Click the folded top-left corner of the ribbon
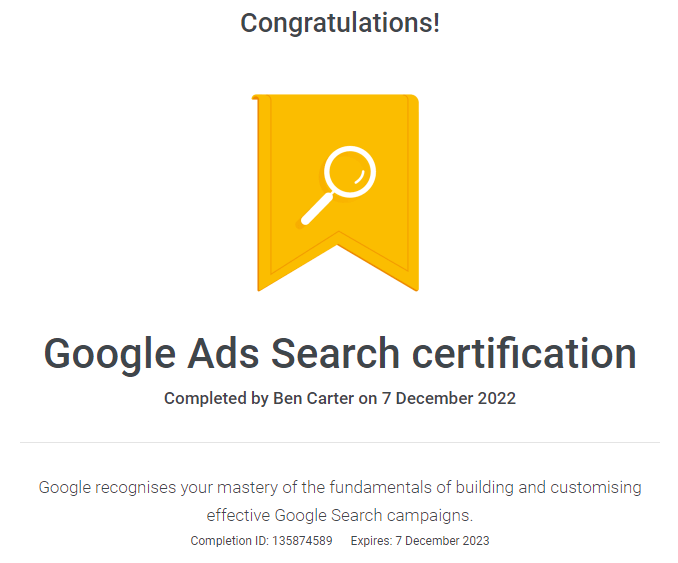This screenshot has width=678, height=563. [x=257, y=98]
